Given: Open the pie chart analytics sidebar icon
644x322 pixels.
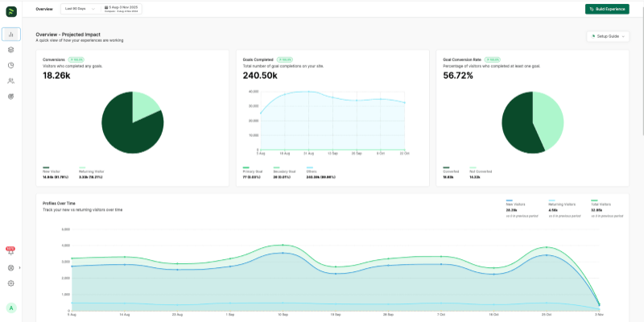Looking at the screenshot, I should (x=11, y=65).
